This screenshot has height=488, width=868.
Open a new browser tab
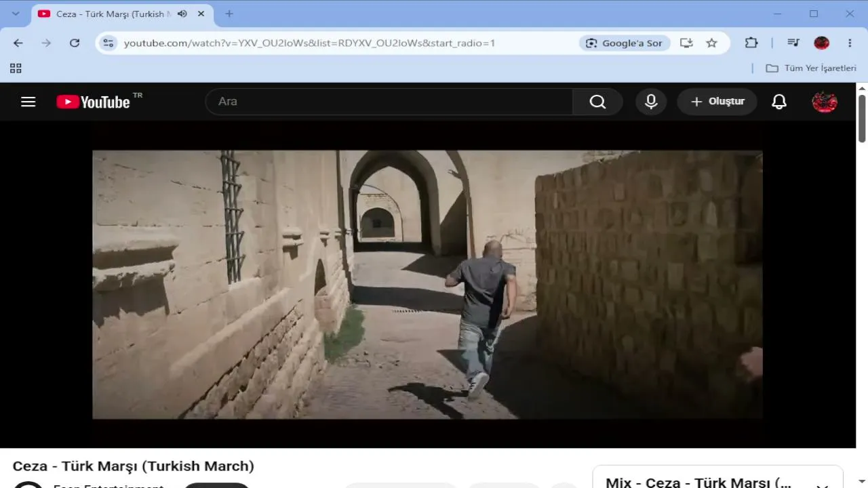pos(229,14)
